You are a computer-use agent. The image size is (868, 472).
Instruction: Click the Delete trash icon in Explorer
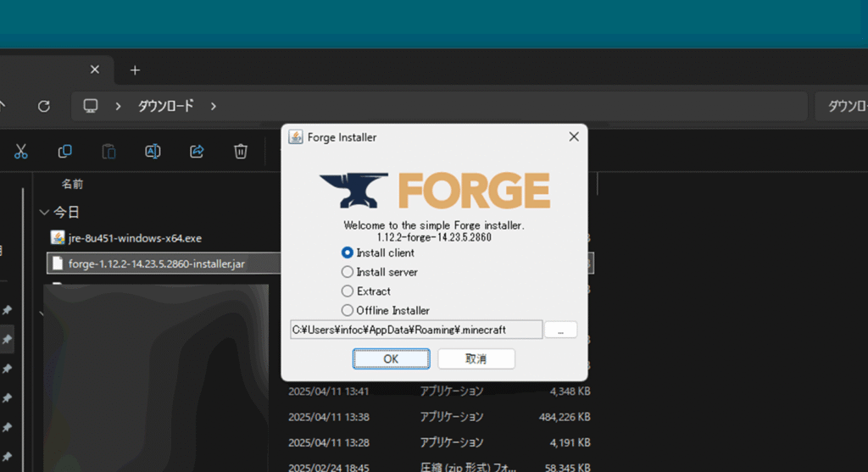(x=240, y=151)
